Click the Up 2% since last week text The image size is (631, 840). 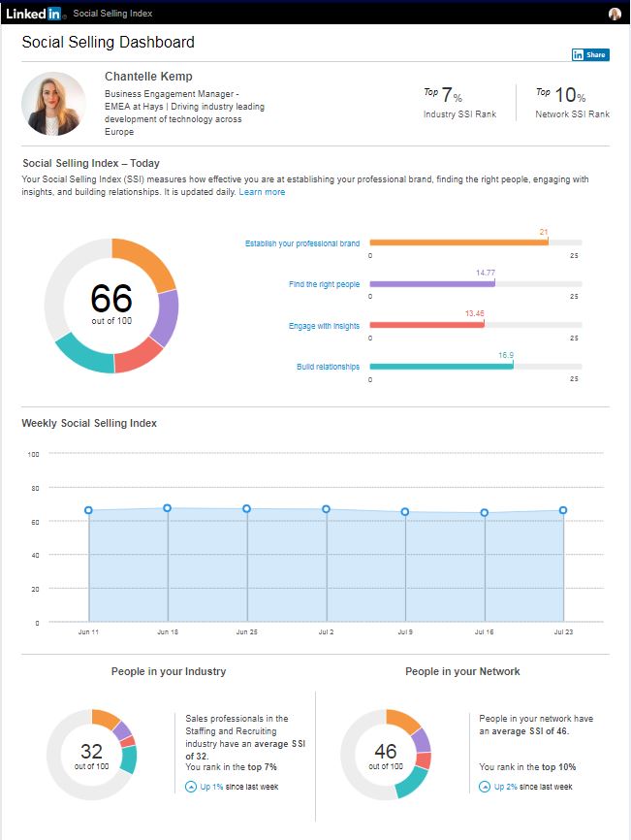tap(533, 787)
